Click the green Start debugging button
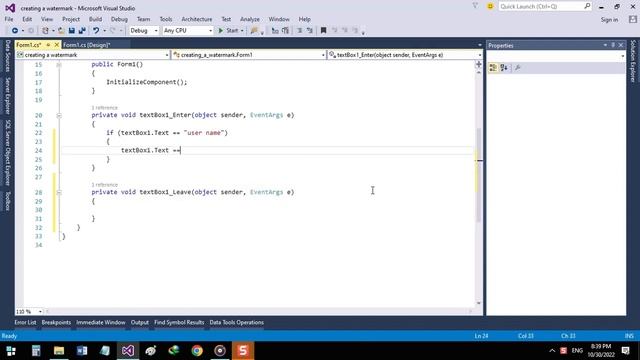The height and width of the screenshot is (360, 640). click(228, 31)
